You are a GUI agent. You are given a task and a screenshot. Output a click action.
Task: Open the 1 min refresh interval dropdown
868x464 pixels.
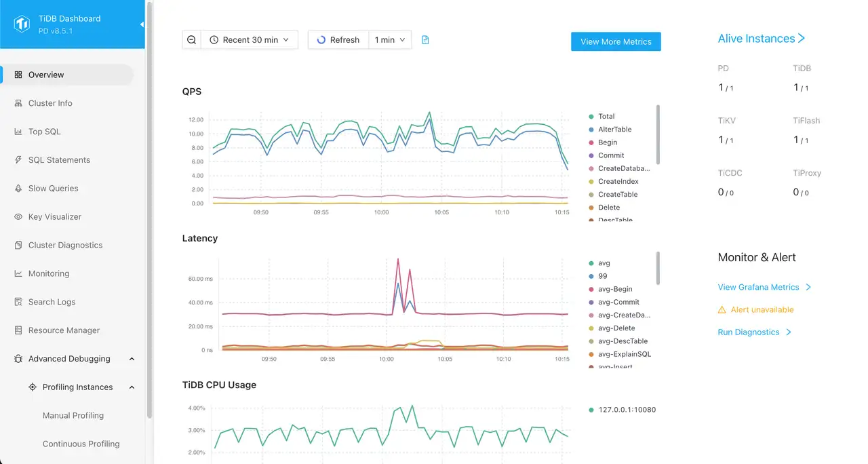point(390,39)
